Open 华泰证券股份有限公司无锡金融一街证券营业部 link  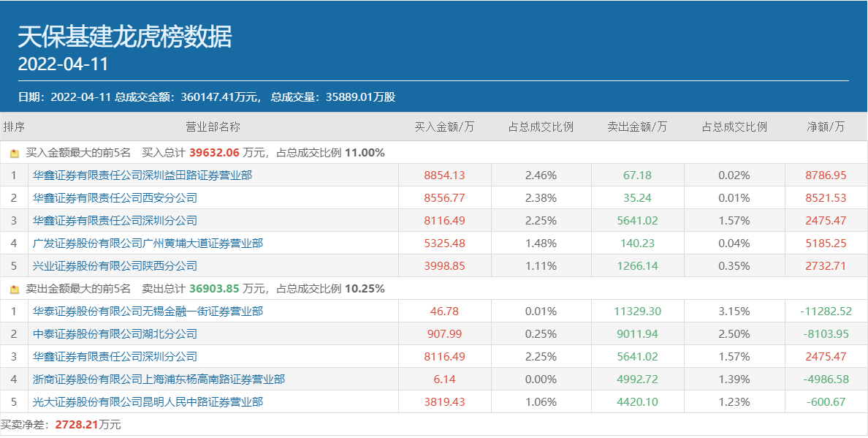148,311
